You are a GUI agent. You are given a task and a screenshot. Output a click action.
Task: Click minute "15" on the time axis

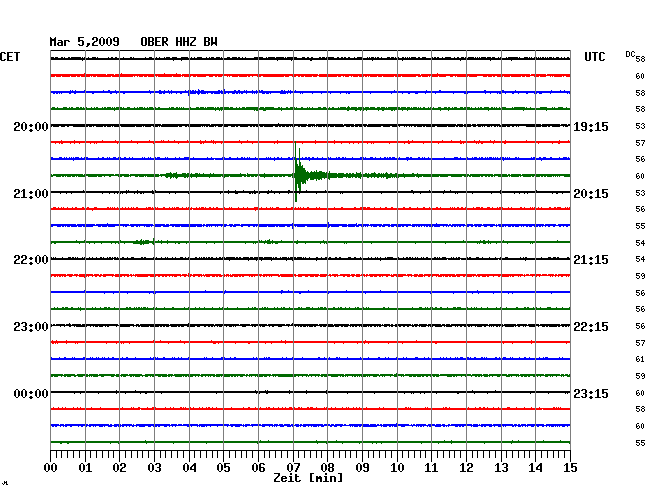click(570, 467)
